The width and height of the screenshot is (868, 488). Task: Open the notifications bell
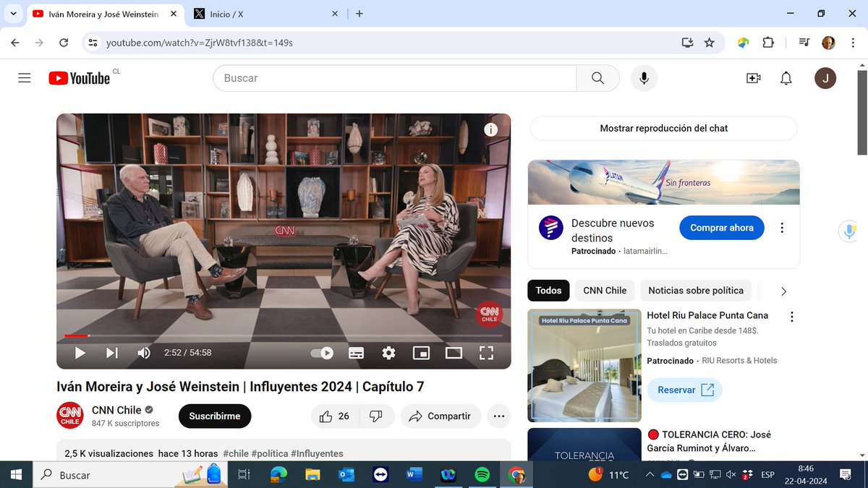[786, 78]
